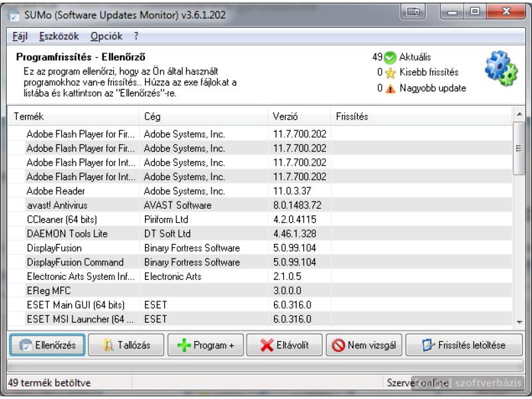Image resolution: width=532 pixels, height=399 pixels.
Task: Select the DisplayFusion Command row
Action: pos(260,262)
